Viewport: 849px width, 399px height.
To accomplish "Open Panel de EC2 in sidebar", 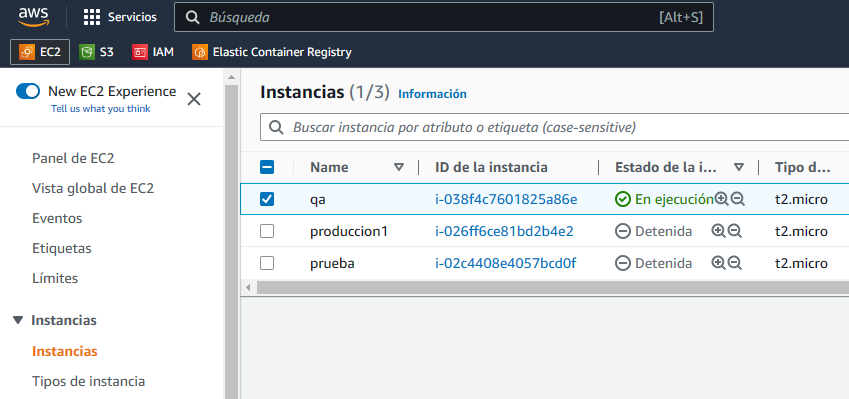I will (x=73, y=158).
